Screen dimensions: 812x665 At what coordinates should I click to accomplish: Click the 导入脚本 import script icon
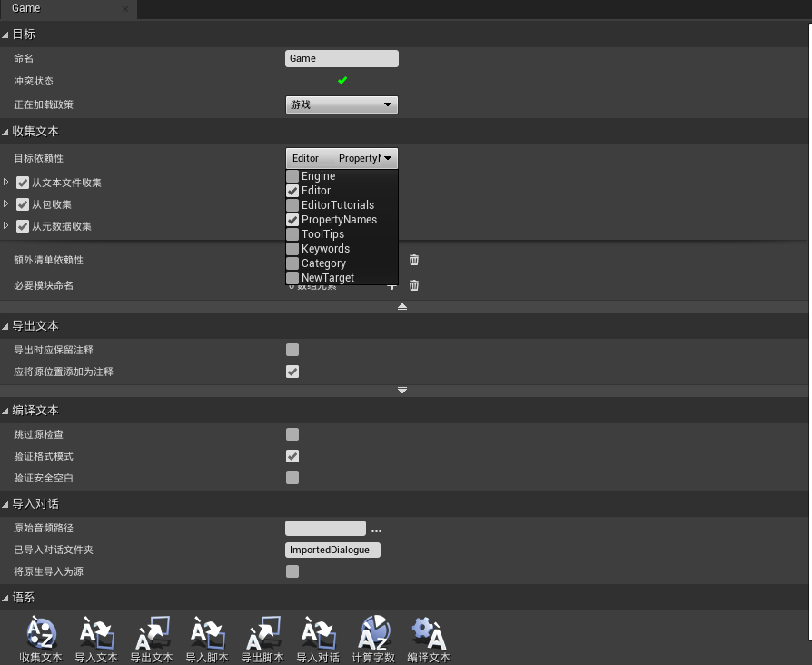pos(207,634)
